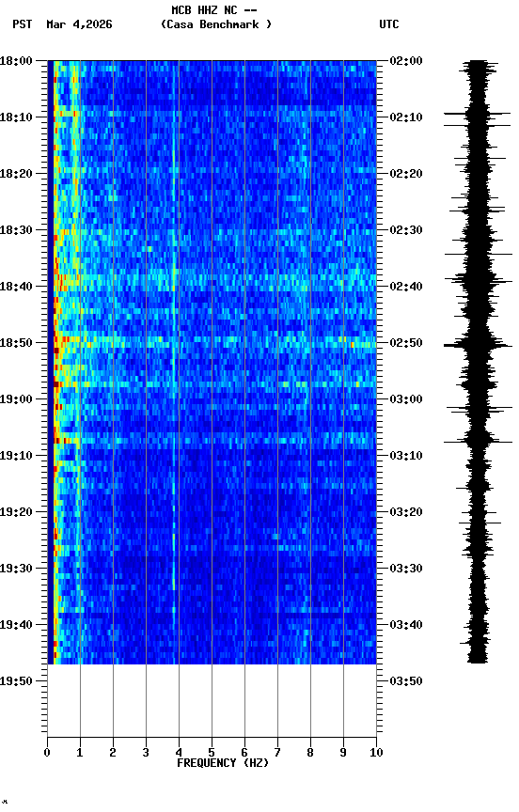This screenshot has height=812, width=519.
Task: Click the station title 'MCB HHZ NC --'
Action: pos(214,10)
